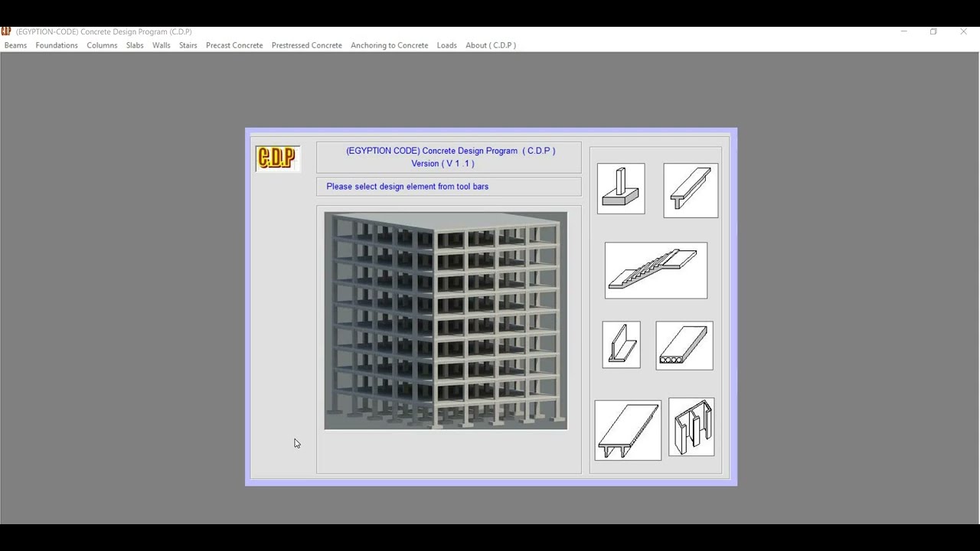Open the Beams menu

15,45
